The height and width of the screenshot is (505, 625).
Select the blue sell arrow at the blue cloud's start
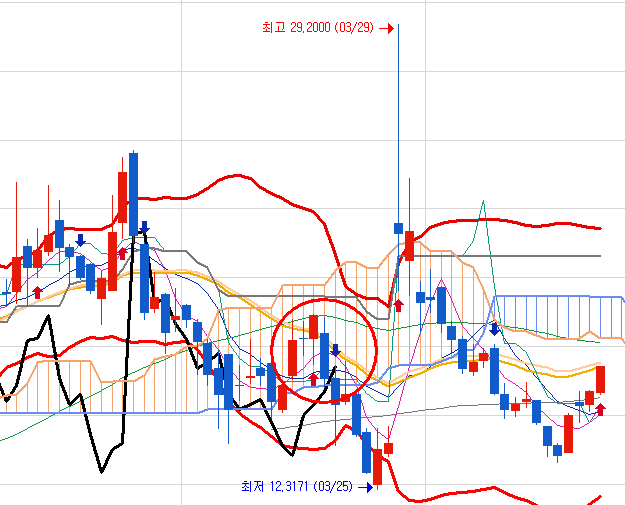coord(494,329)
